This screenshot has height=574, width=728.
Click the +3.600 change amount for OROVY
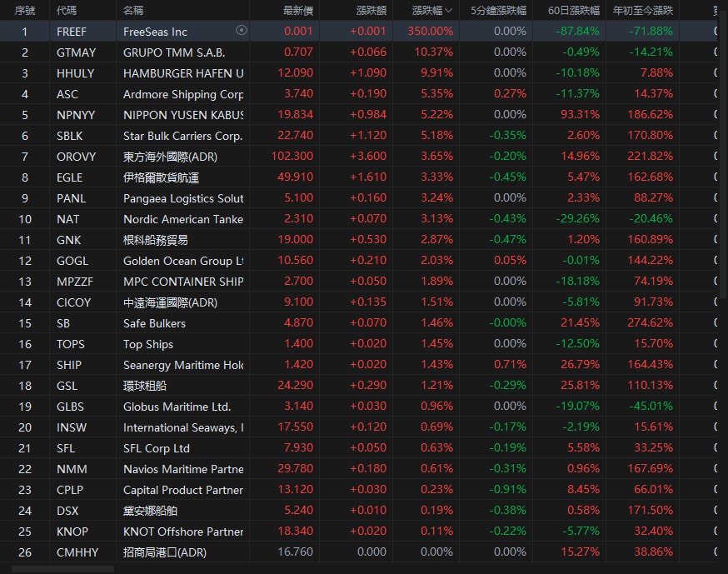click(x=368, y=156)
